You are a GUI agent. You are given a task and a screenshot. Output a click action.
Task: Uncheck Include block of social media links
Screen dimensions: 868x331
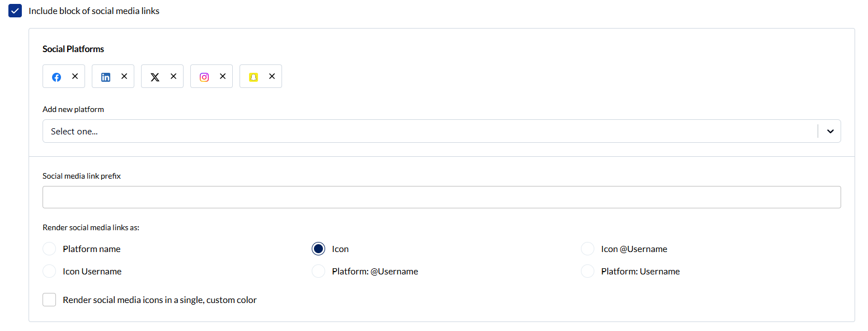[x=15, y=11]
